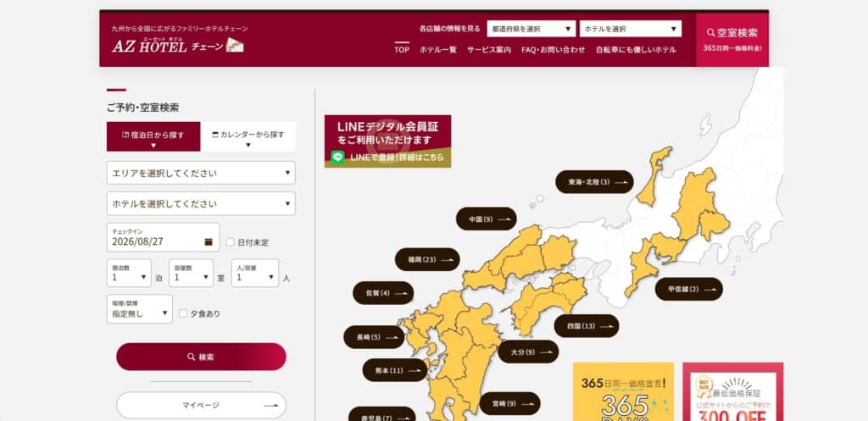Click the 検索 search button
This screenshot has width=868, height=421.
[x=201, y=357]
